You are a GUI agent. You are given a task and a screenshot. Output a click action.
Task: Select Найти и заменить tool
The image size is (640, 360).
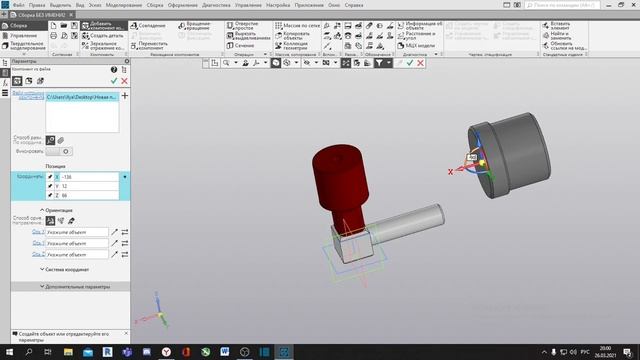point(556,36)
